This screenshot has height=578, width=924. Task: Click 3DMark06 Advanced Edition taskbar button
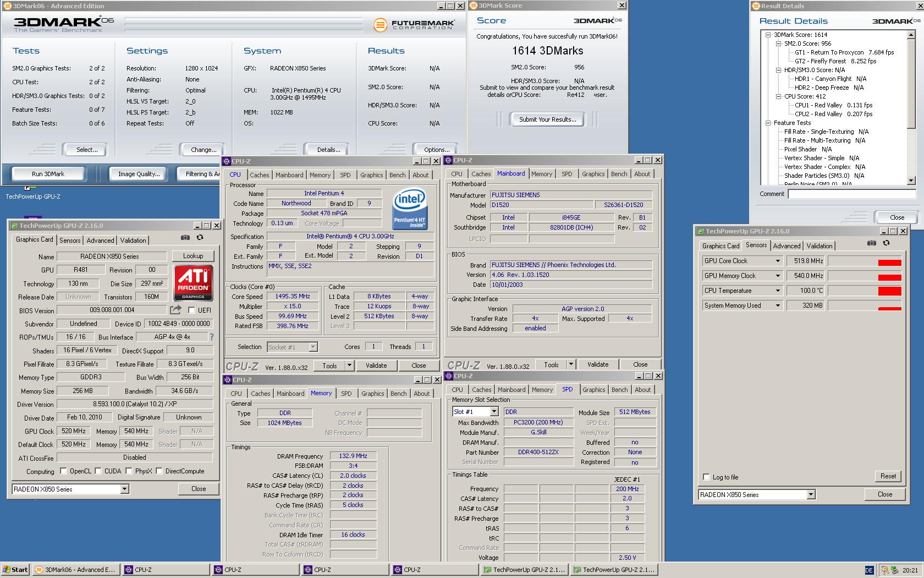pyautogui.click(x=76, y=570)
